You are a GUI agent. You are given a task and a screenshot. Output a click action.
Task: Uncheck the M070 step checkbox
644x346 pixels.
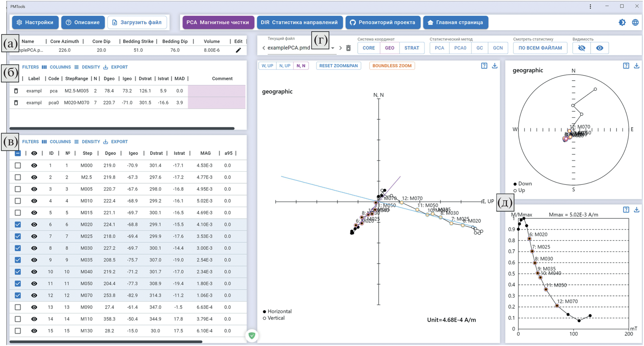[x=18, y=295]
